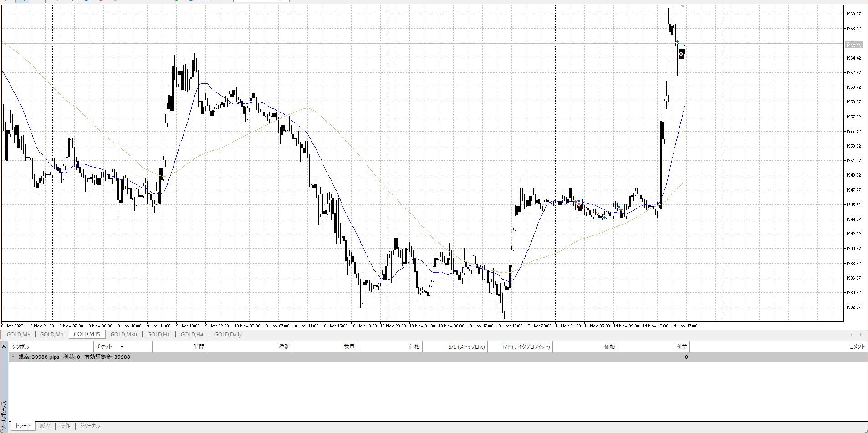Open the 履歴 history tab
Image resolution: width=868 pixels, height=433 pixels.
click(45, 426)
